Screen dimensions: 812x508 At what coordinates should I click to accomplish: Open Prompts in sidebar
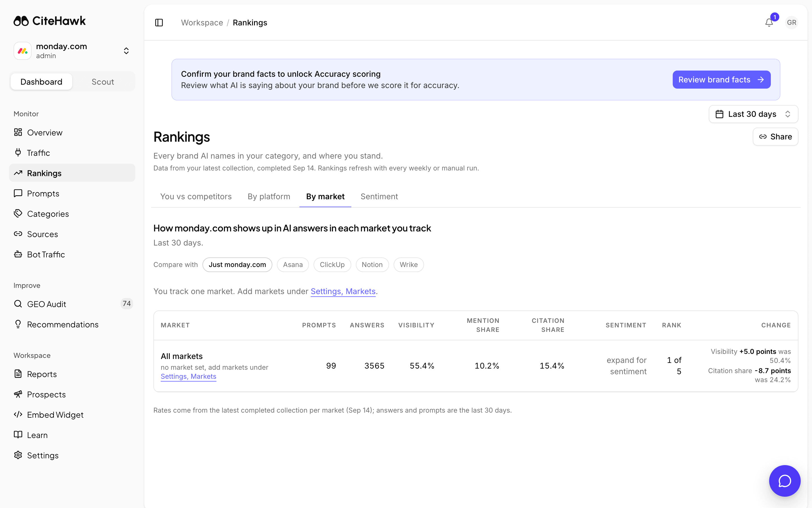[x=72, y=194]
